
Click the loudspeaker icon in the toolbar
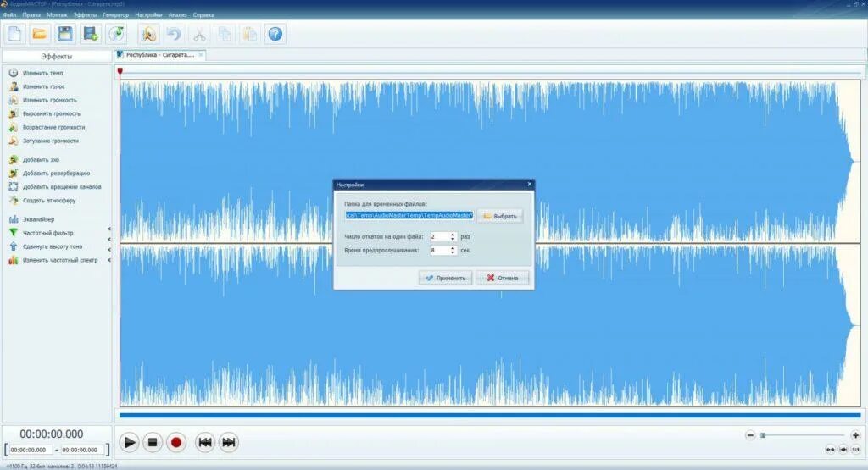[x=147, y=34]
